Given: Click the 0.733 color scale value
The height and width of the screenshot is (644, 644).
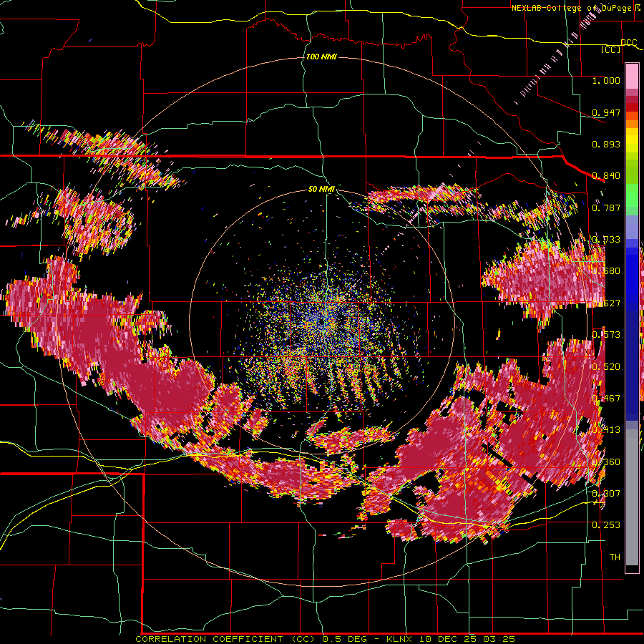Looking at the screenshot, I should (x=606, y=240).
